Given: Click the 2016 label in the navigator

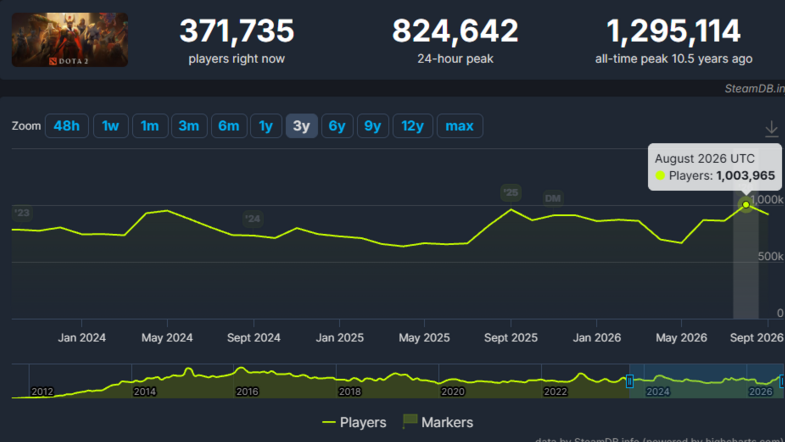Looking at the screenshot, I should pyautogui.click(x=247, y=391).
